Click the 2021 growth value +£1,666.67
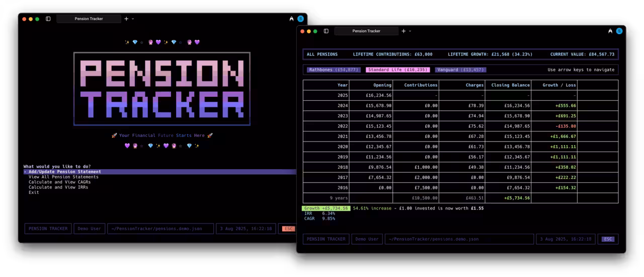The image size is (644, 277). (x=563, y=136)
